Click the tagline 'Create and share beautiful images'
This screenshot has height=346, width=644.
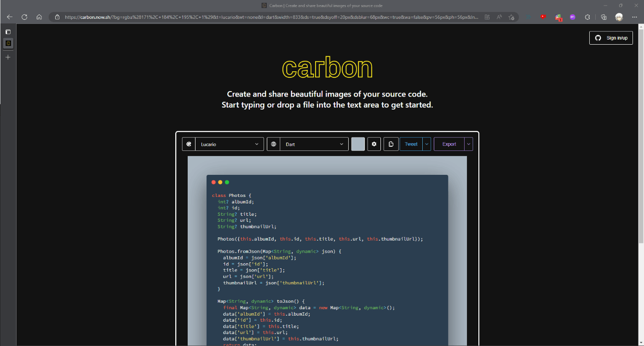point(327,94)
